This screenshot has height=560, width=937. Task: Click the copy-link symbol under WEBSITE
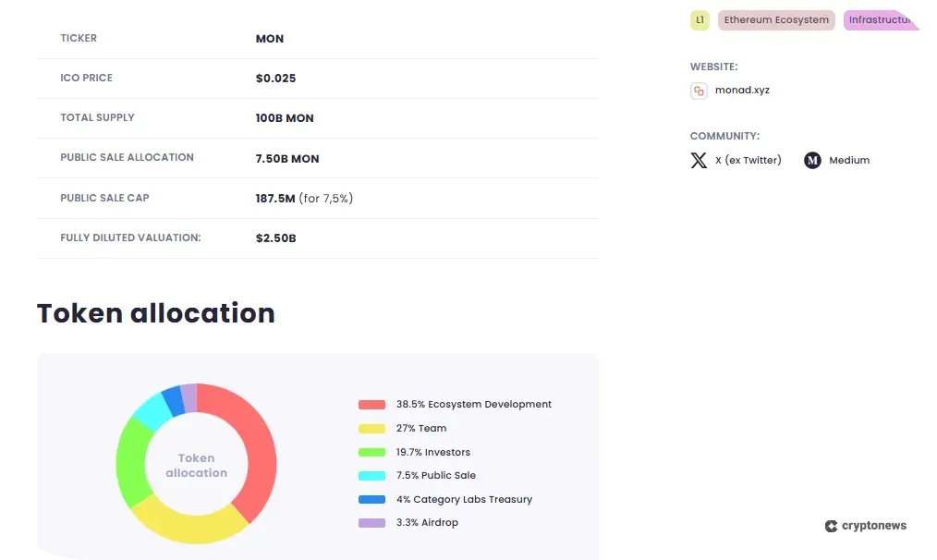698,91
